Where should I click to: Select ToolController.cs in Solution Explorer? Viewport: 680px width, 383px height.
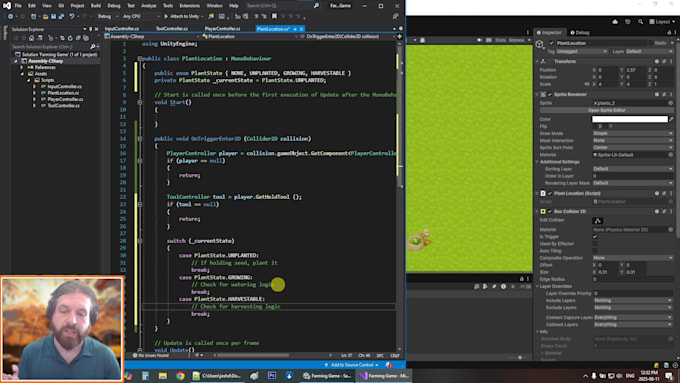coord(63,105)
